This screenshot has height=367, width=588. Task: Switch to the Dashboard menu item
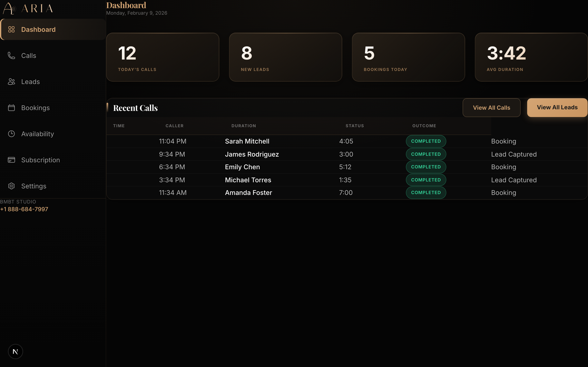(38, 29)
